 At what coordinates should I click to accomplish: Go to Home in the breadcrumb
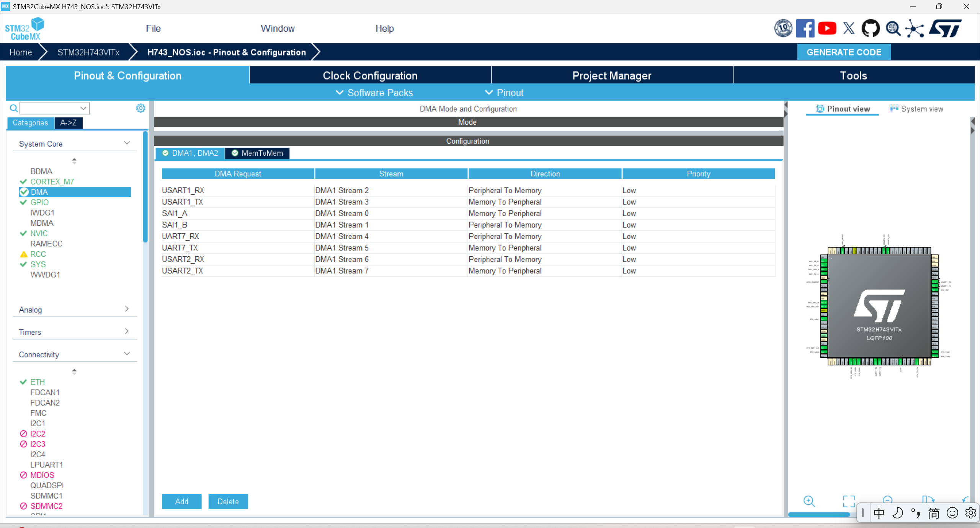(x=21, y=52)
